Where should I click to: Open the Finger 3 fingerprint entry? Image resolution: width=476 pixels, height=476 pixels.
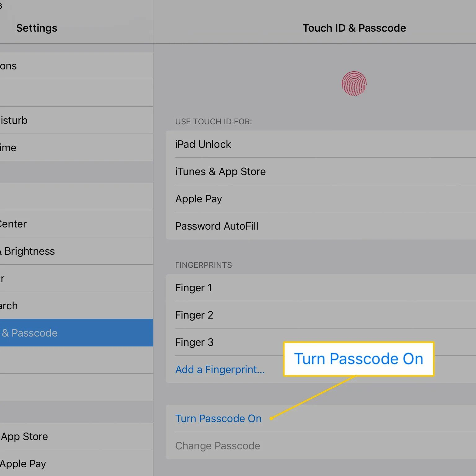(194, 342)
